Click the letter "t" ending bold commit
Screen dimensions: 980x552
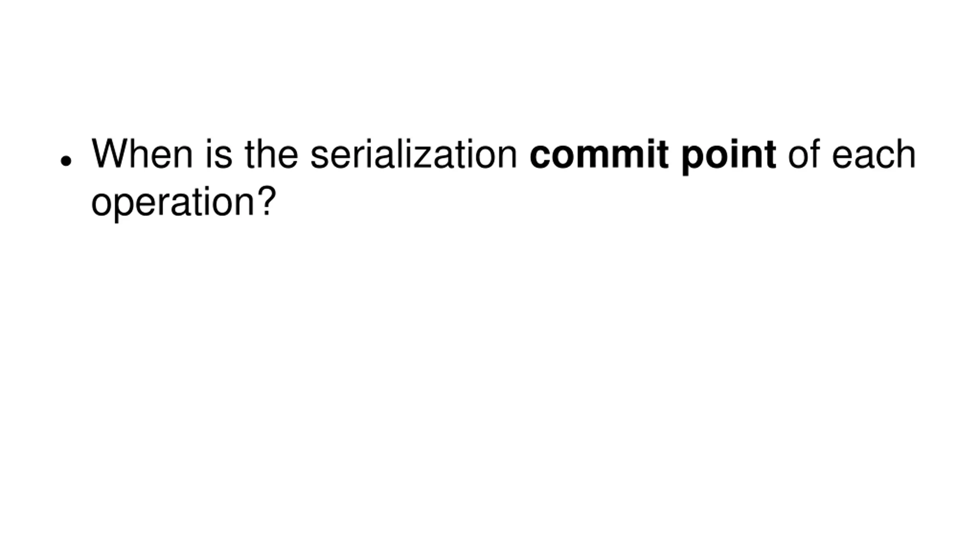[663, 155]
